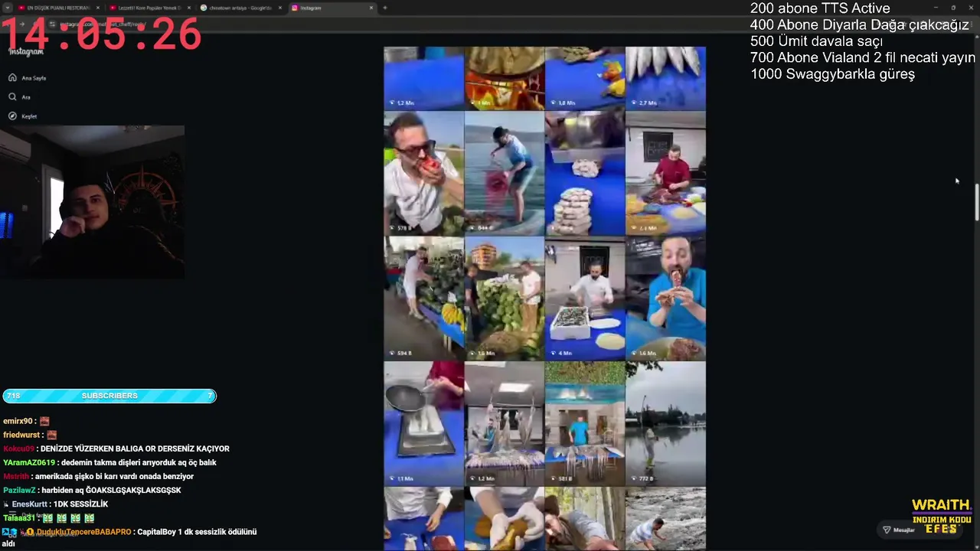Click PazilawZ's 'harbiden aq' chat message
Viewport: 980px width, 551px height.
92,490
